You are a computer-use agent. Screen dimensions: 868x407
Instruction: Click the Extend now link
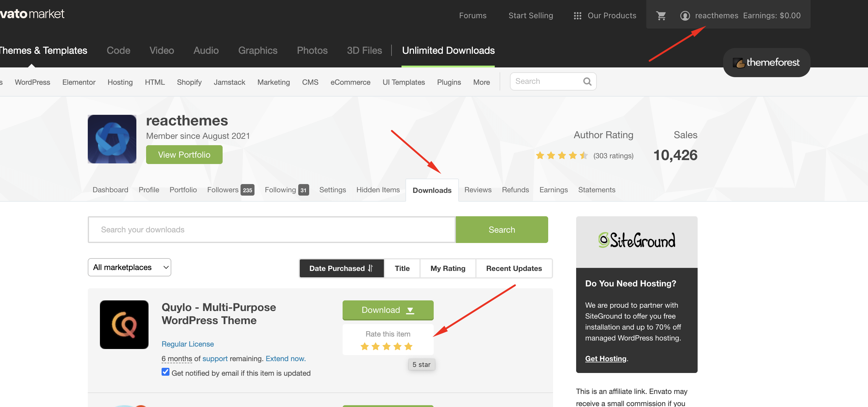click(285, 358)
